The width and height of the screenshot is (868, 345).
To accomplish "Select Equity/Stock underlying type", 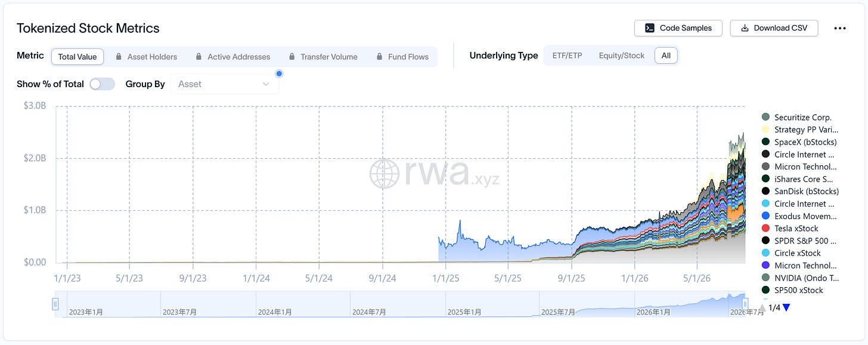I will [622, 56].
